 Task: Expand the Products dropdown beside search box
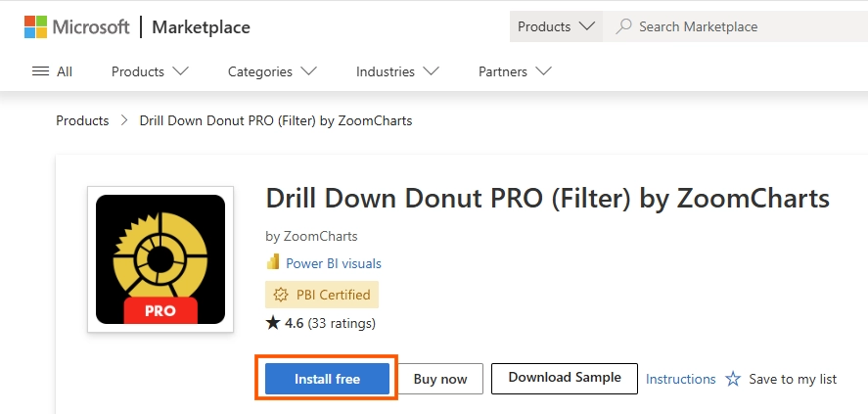(557, 26)
